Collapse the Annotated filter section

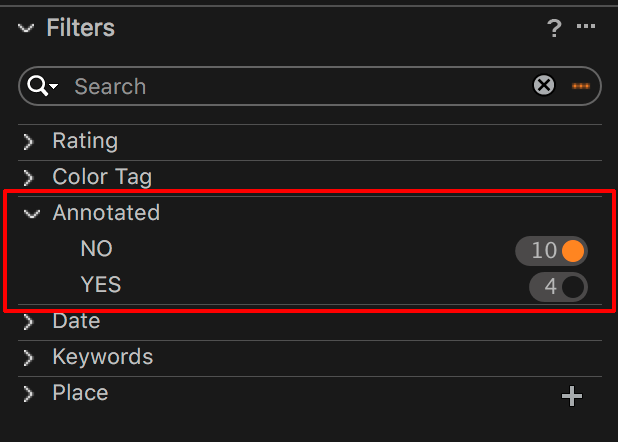coord(32,214)
